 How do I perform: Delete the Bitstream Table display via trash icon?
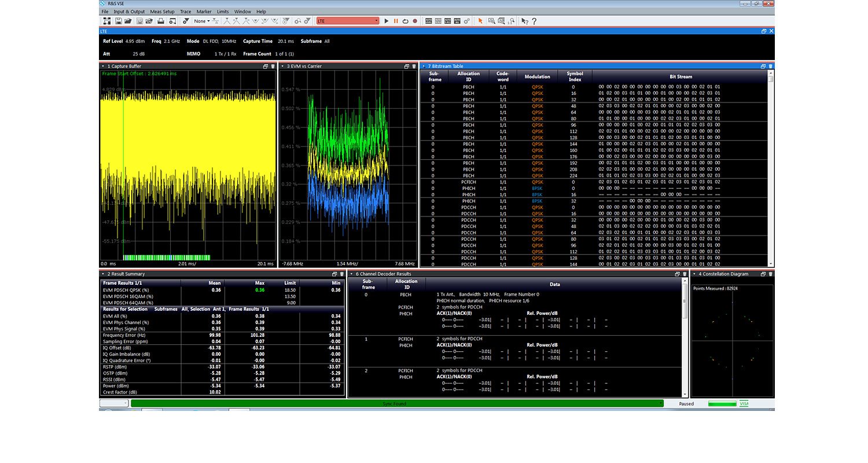click(x=770, y=66)
